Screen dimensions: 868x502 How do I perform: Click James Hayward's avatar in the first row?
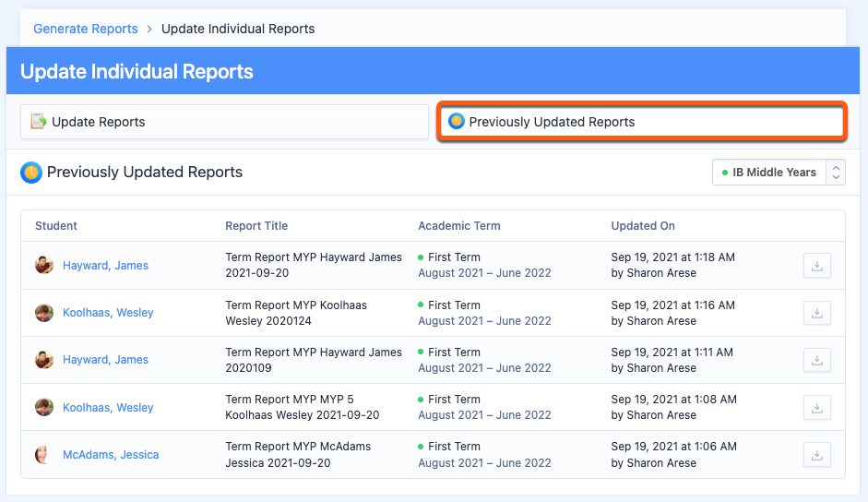pyautogui.click(x=43, y=266)
